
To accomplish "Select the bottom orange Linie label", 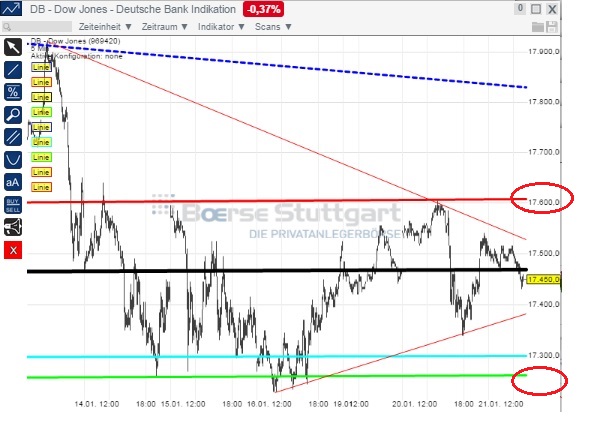I will tap(41, 187).
